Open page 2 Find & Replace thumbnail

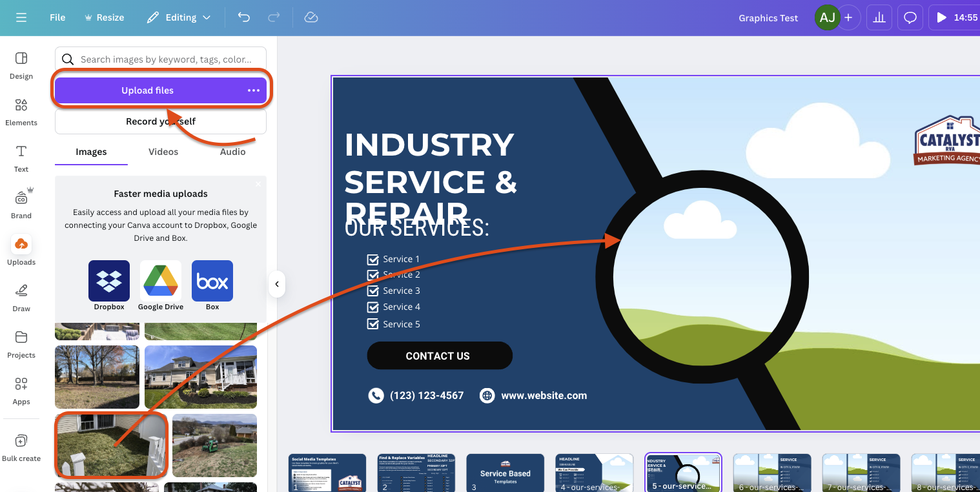416,473
